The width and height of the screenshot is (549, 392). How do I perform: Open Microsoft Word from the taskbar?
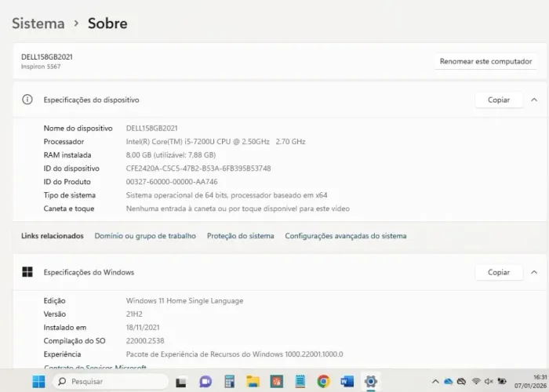[x=347, y=382]
